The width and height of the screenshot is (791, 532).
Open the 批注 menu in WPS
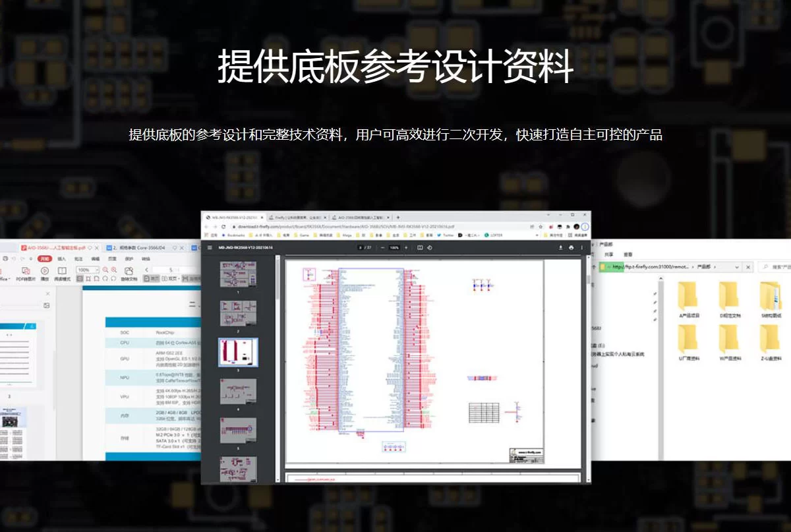point(78,259)
